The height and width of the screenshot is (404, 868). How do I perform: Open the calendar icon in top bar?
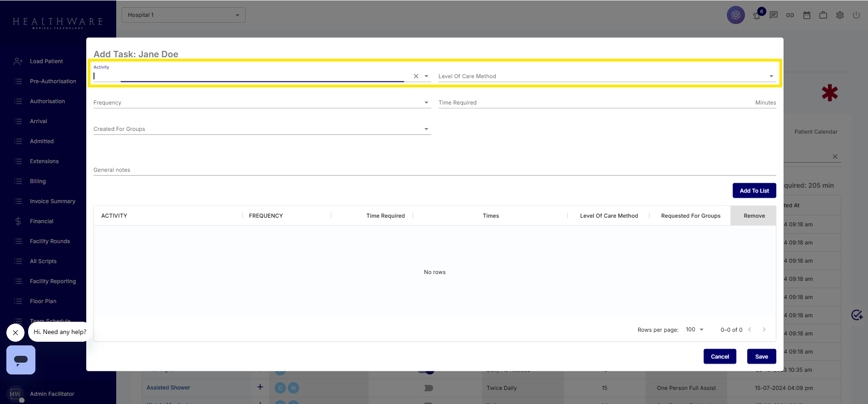pyautogui.click(x=807, y=15)
